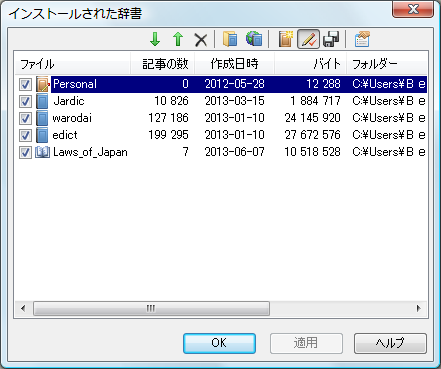This screenshot has width=441, height=369.
Task: Create new dictionary with starred book icon
Action: click(x=286, y=39)
